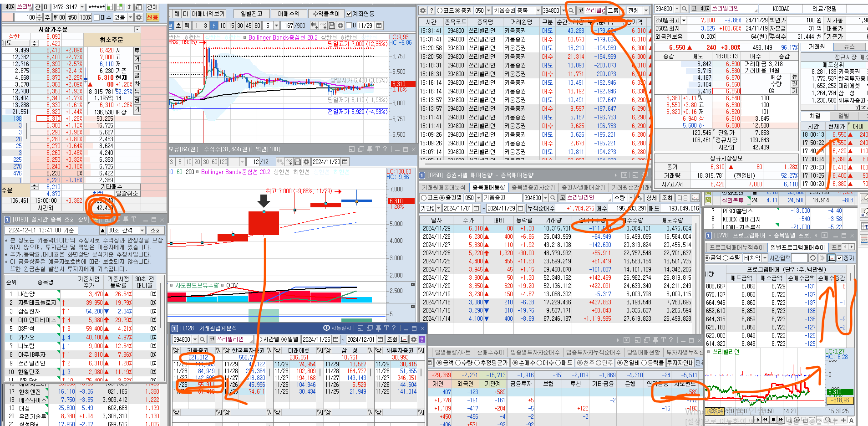The height and width of the screenshot is (426, 868).
Task: Open 394800 code dropdown in 0128 window
Action: (195, 339)
